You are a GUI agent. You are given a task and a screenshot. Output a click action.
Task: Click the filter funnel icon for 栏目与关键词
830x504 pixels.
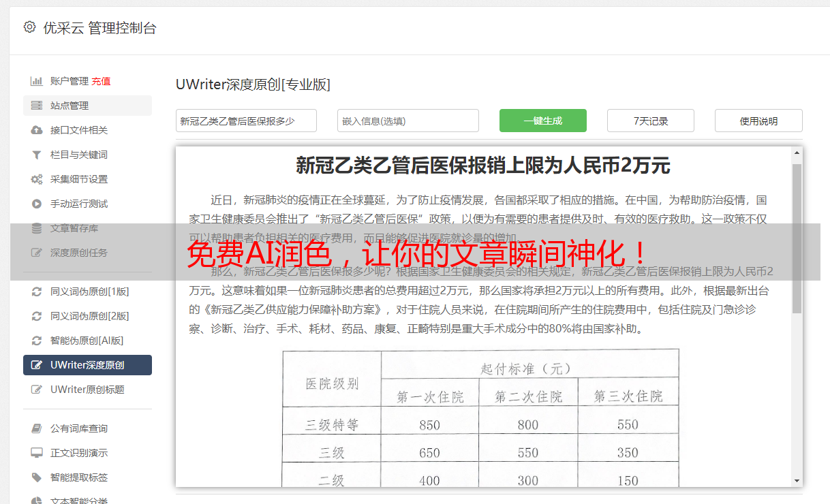click(37, 155)
